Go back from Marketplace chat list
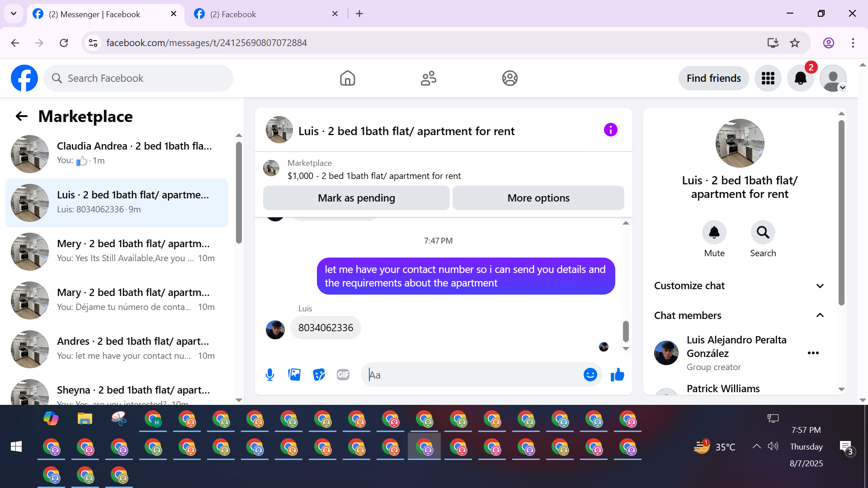 point(22,117)
